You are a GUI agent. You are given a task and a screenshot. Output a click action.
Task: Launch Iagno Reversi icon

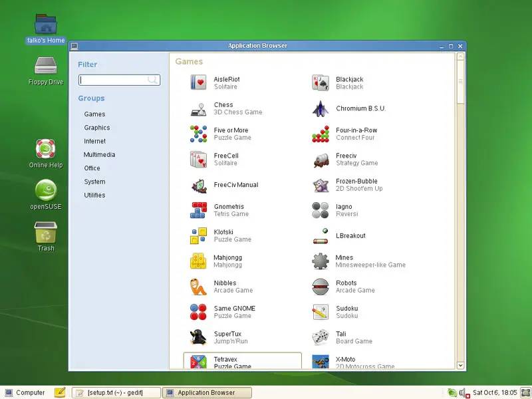click(x=321, y=210)
